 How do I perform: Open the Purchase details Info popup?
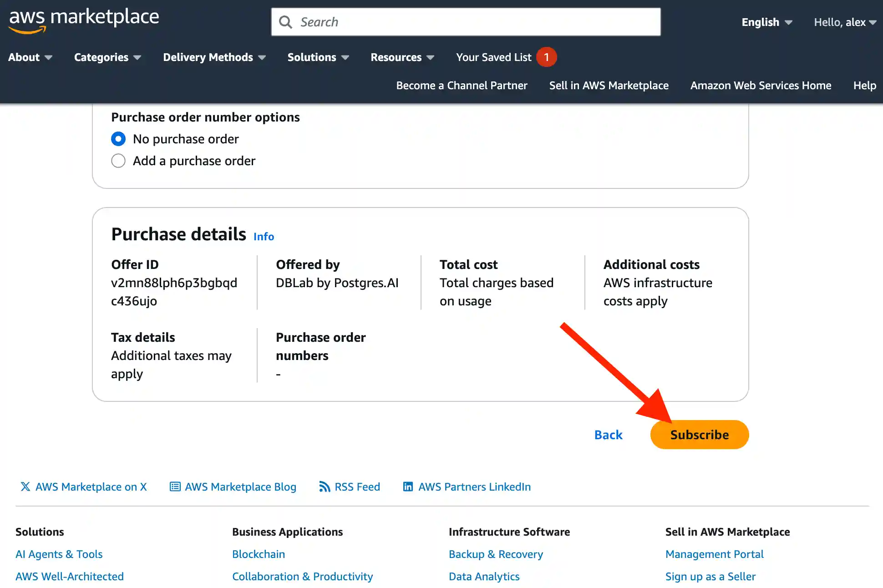pos(264,236)
